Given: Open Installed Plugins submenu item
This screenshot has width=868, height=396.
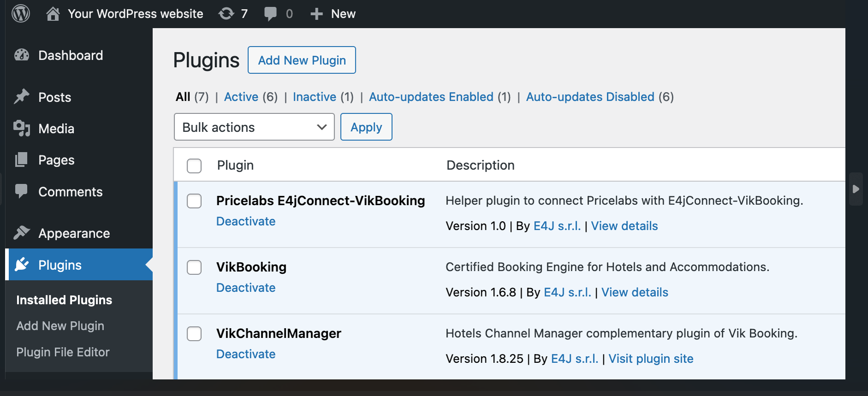Looking at the screenshot, I should point(64,300).
